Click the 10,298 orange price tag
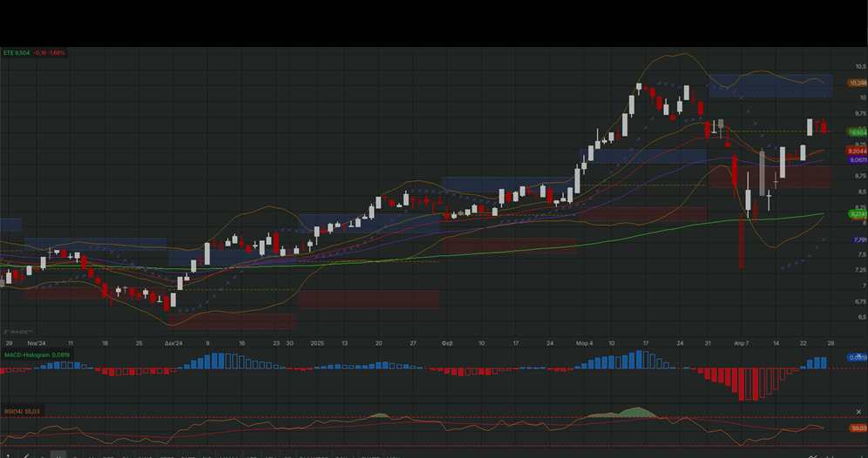868x458 pixels. click(858, 83)
